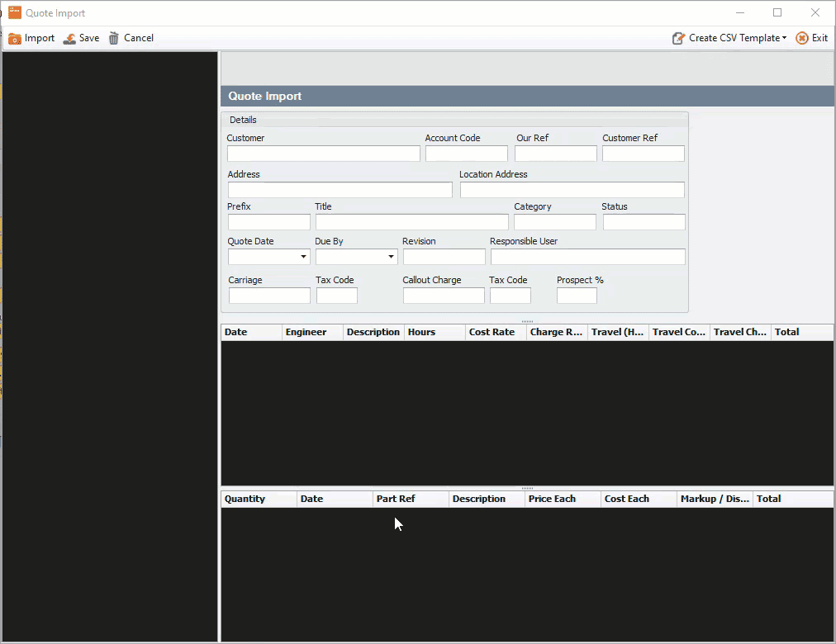Screen dimensions: 836x644
Task: Sort by Engineer column header
Action: click(312, 332)
